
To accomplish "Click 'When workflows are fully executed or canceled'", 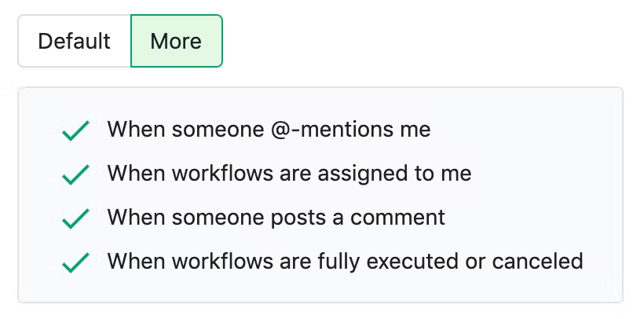I will click(345, 261).
